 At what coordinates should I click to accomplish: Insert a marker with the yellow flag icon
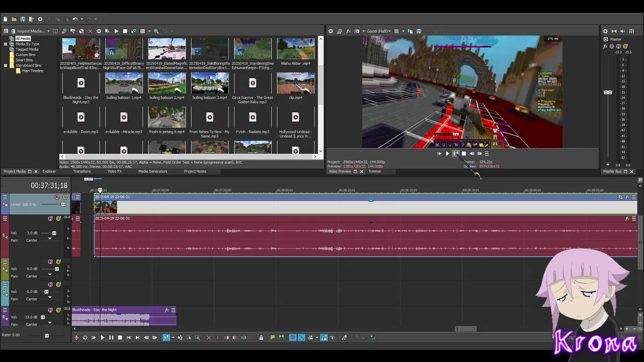pyautogui.click(x=272, y=337)
